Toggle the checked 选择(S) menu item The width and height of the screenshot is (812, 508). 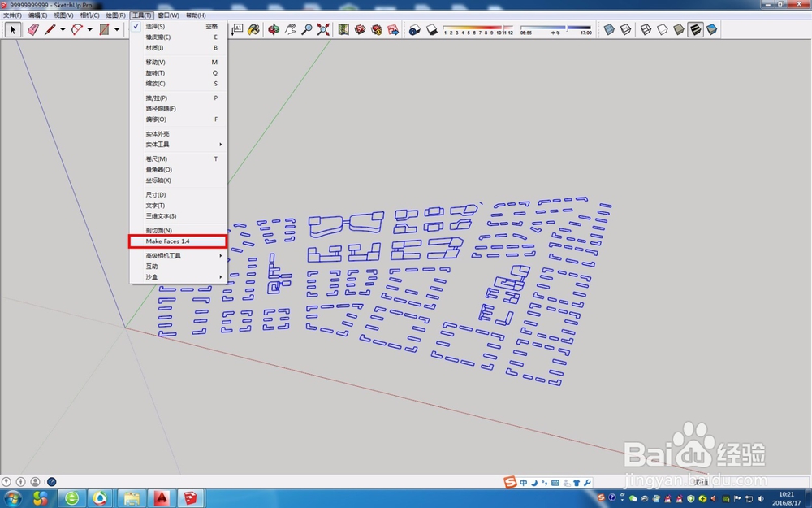pos(178,26)
